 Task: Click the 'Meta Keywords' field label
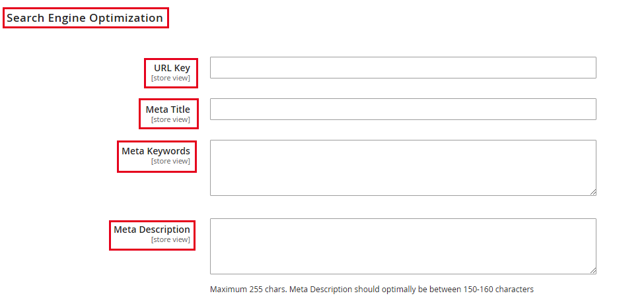[x=156, y=151]
